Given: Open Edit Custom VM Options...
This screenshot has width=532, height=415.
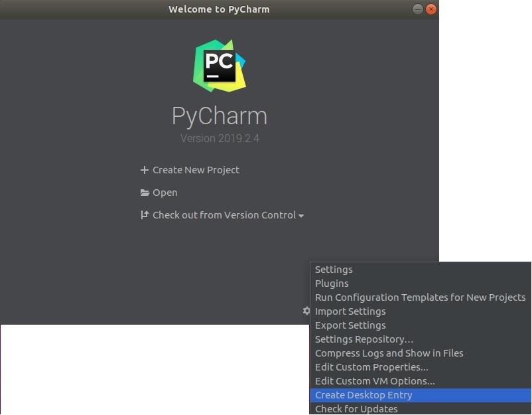Looking at the screenshot, I should pyautogui.click(x=421, y=381).
